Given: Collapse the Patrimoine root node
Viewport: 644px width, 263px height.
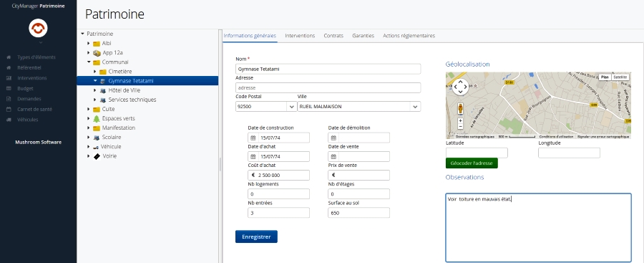Looking at the screenshot, I should click(x=82, y=34).
